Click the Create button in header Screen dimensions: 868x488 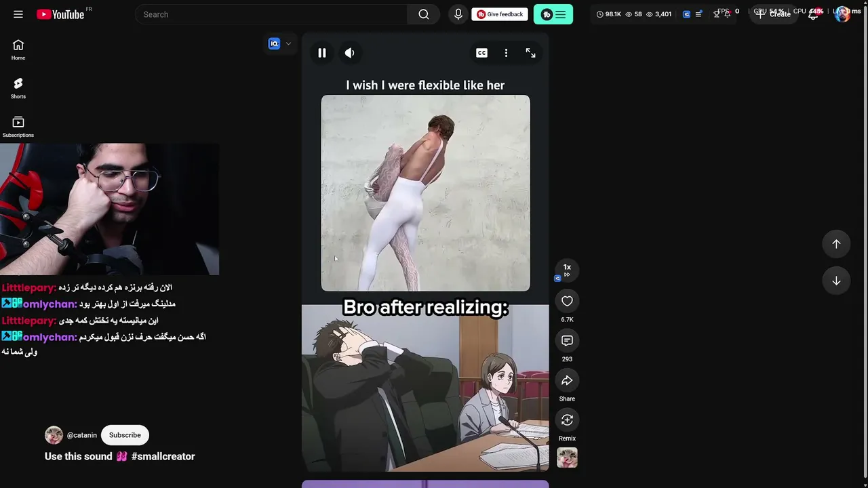(774, 14)
